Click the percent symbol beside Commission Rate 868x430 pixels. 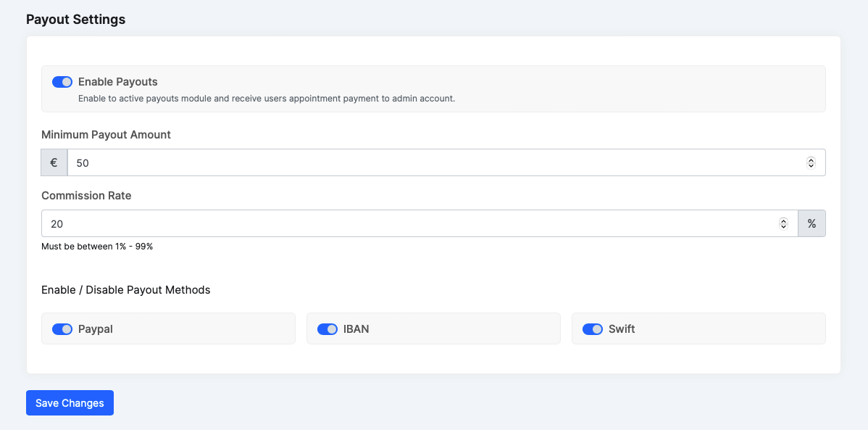tap(811, 224)
